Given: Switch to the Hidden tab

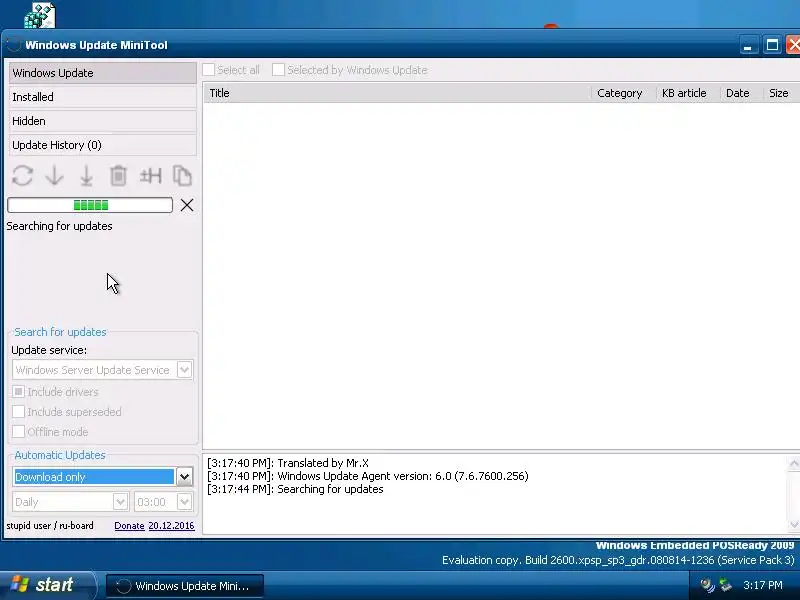Looking at the screenshot, I should [103, 121].
